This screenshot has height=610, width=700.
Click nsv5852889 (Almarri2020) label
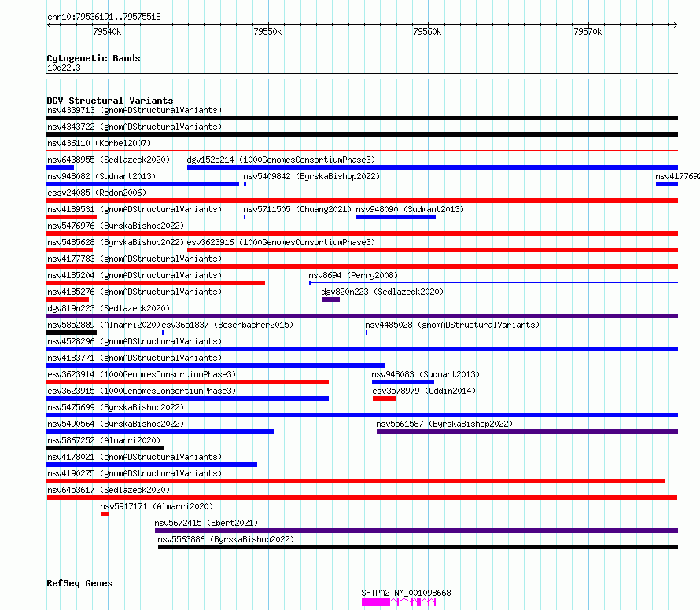104,325
